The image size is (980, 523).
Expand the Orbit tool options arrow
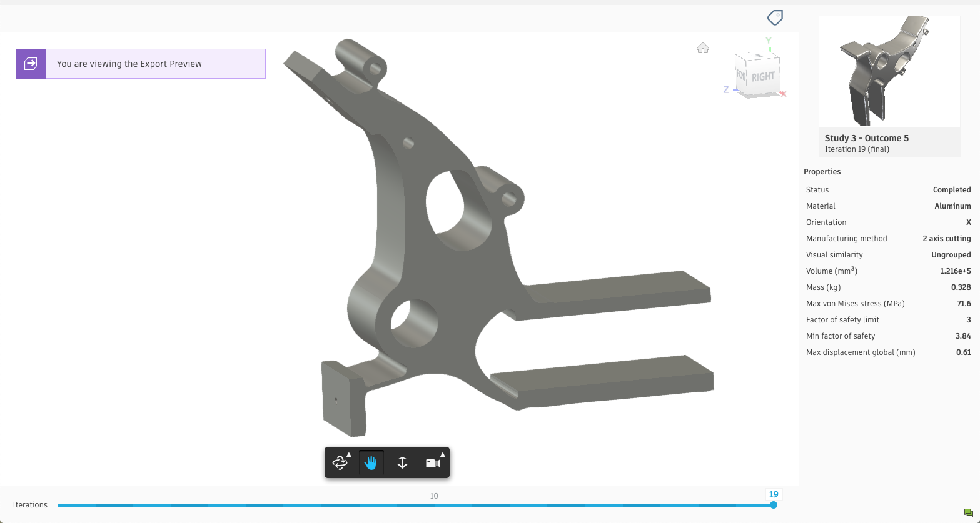[349, 455]
